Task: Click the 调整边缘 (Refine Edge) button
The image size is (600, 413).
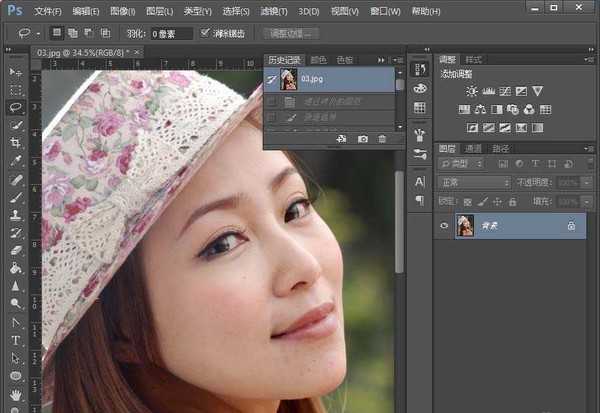Action: [293, 33]
